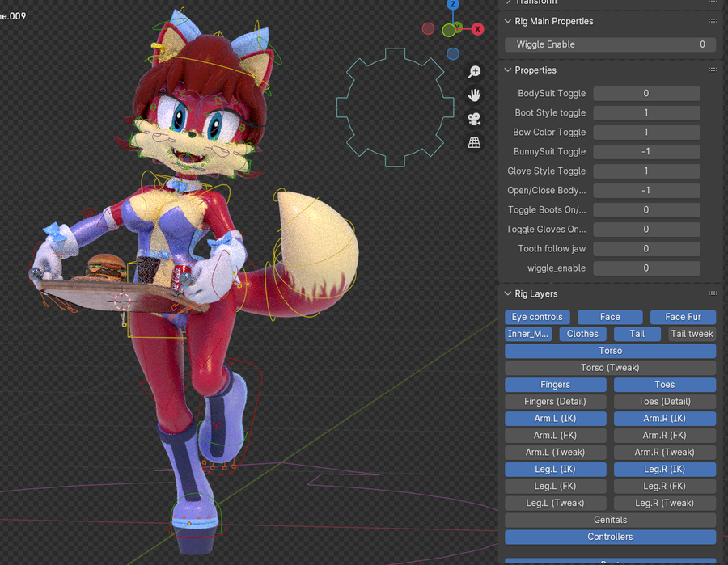
Task: Click the red X sphere on navigation gizmo
Action: pos(476,28)
